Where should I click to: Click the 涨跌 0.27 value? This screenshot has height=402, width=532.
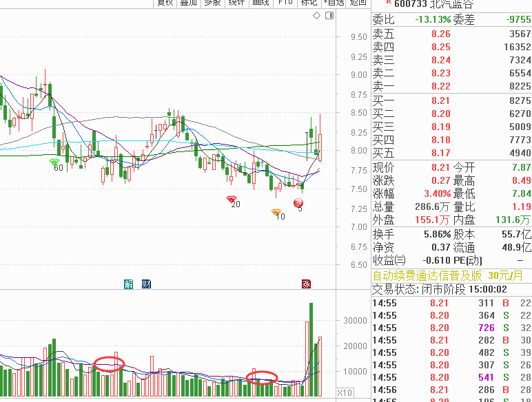pos(441,180)
